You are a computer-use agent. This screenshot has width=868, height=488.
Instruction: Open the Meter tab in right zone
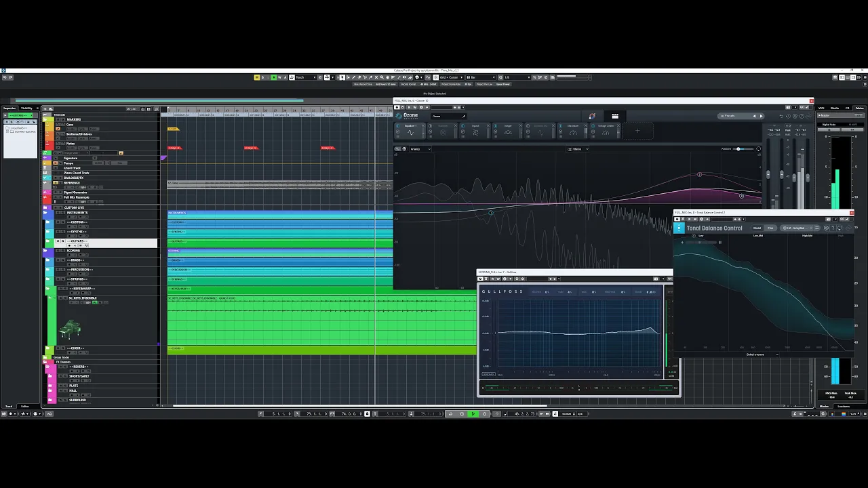pyautogui.click(x=859, y=108)
